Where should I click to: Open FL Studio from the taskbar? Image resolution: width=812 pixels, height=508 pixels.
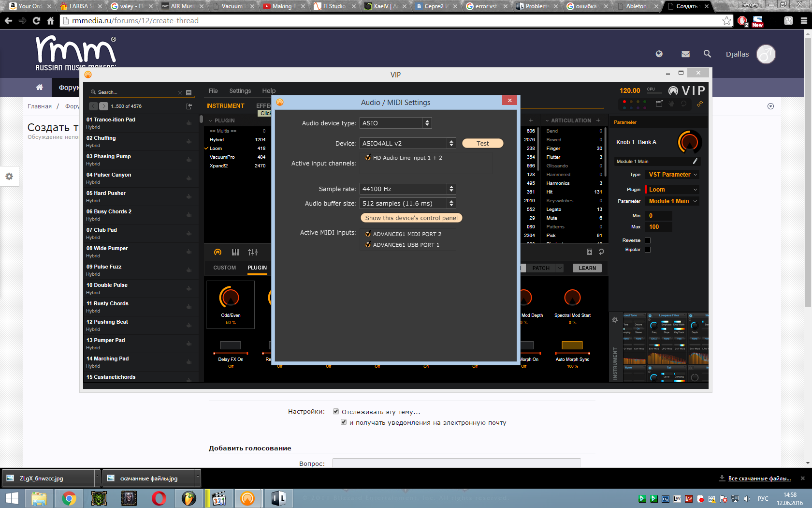[189, 498]
